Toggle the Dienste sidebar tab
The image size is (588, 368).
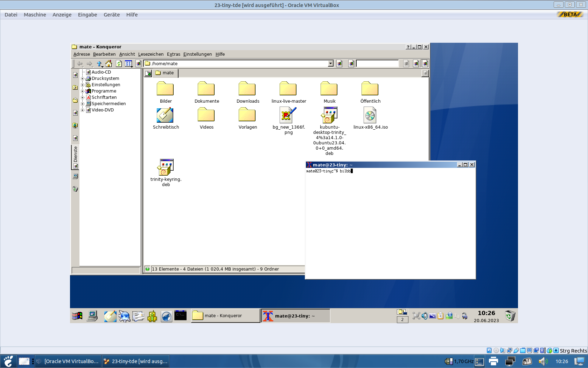click(75, 157)
